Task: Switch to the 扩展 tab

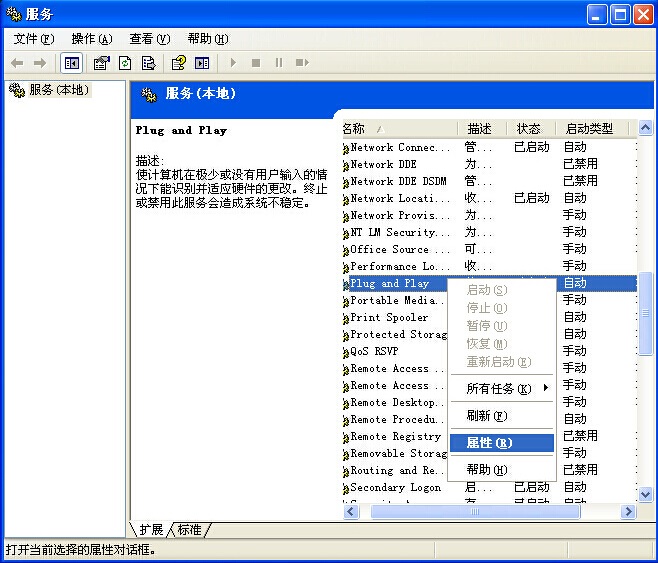Action: (x=152, y=529)
